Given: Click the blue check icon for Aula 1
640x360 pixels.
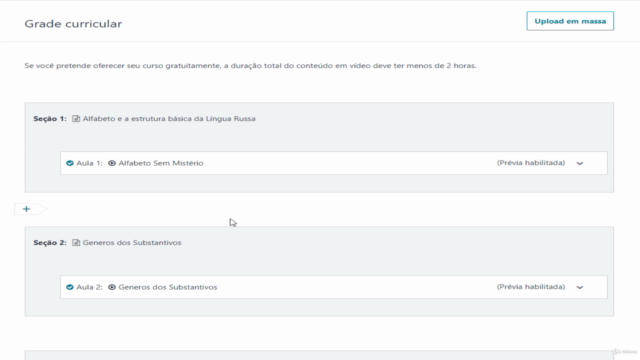Looking at the screenshot, I should pos(70,163).
